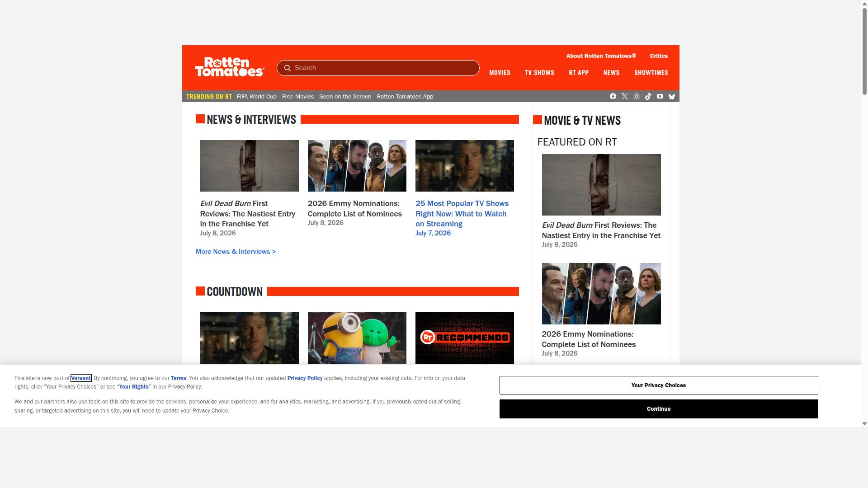The image size is (868, 488).
Task: Open 25 Most Popular TV Shows thumbnail
Action: pos(465,166)
